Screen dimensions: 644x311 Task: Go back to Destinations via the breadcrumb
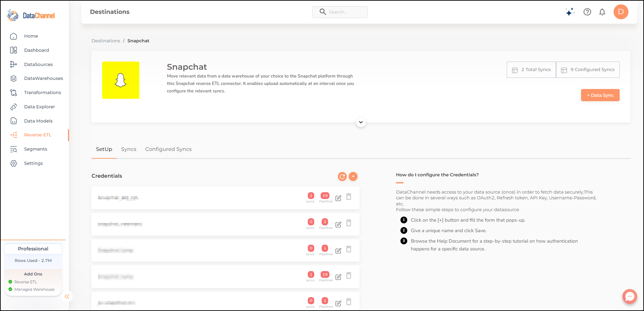106,41
